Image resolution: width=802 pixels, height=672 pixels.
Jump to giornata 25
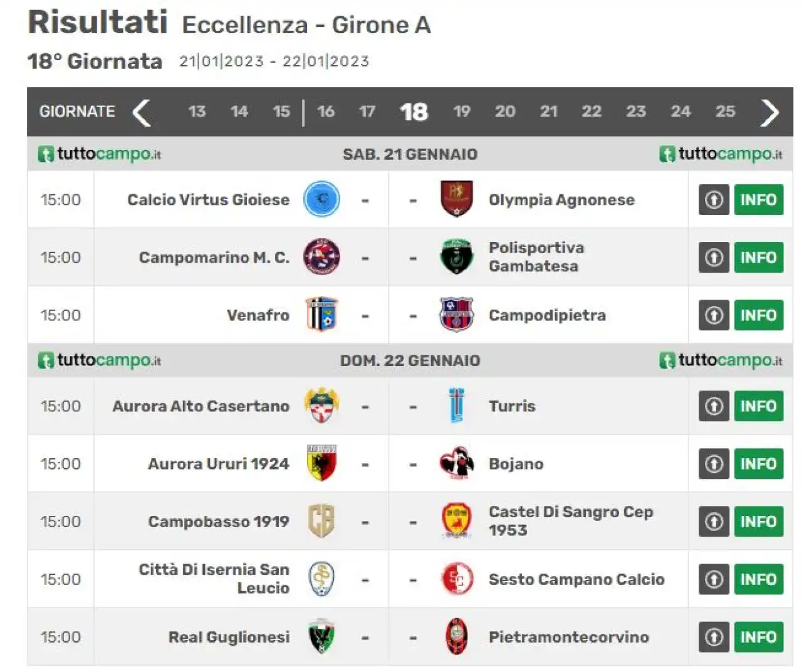tap(725, 112)
